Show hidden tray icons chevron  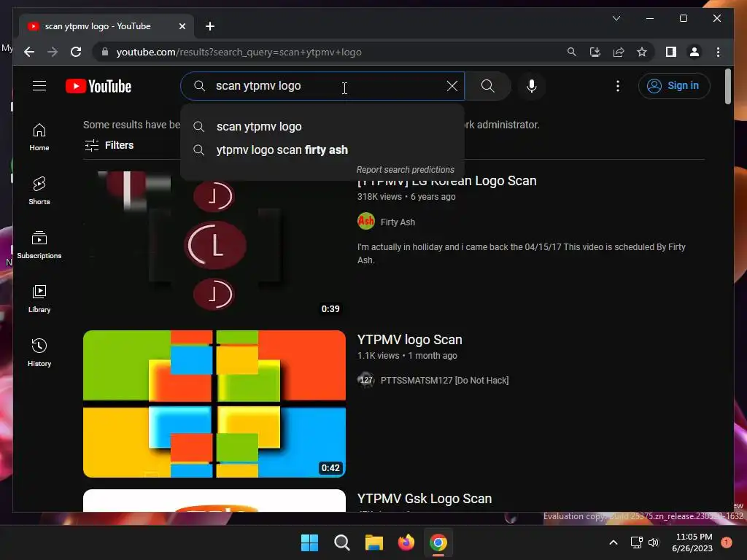pyautogui.click(x=614, y=542)
